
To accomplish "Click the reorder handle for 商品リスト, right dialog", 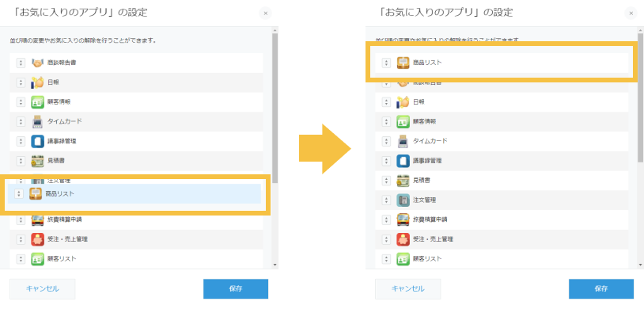I will tap(386, 63).
